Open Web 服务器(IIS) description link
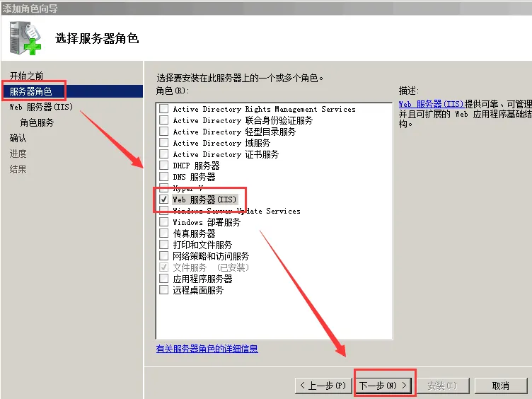The image size is (532, 399). pyautogui.click(x=431, y=104)
